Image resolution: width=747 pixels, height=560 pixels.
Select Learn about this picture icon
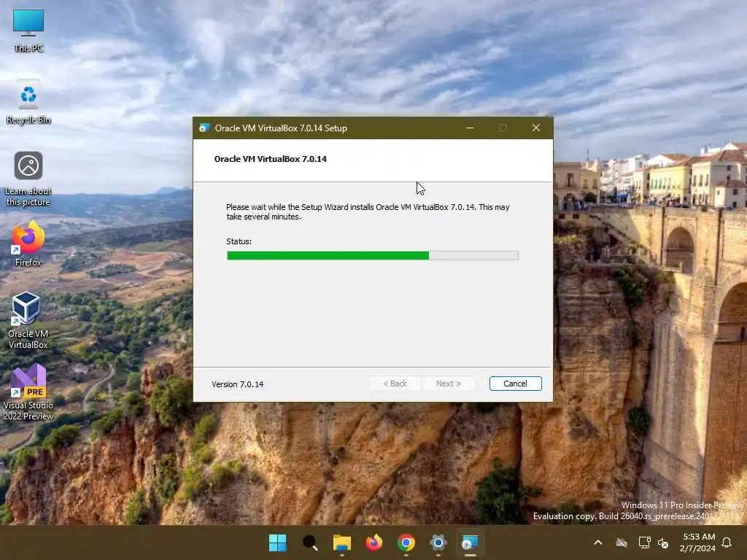pyautogui.click(x=28, y=179)
